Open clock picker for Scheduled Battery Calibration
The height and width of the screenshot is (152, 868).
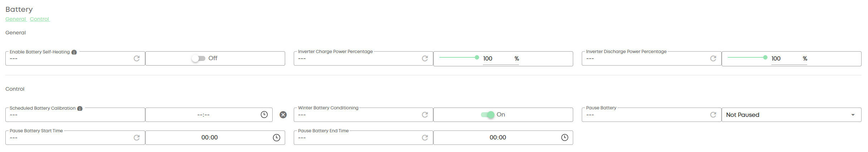tap(264, 115)
